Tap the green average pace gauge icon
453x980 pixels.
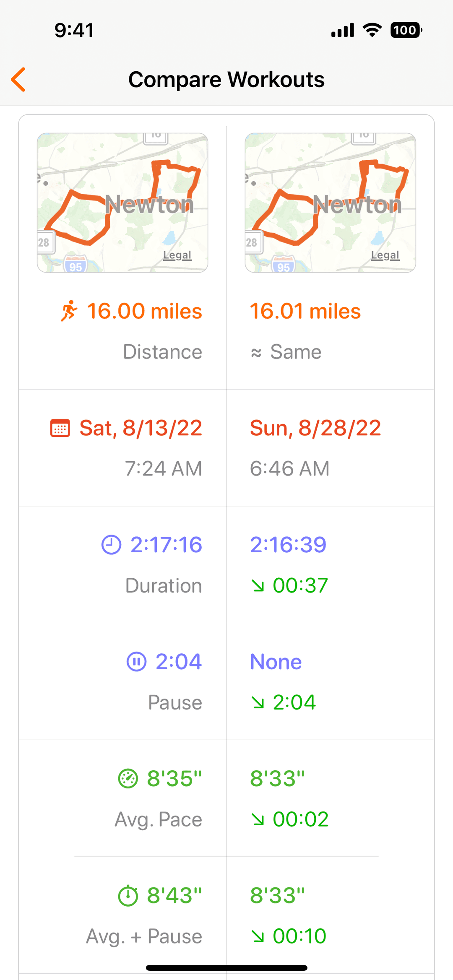[128, 779]
